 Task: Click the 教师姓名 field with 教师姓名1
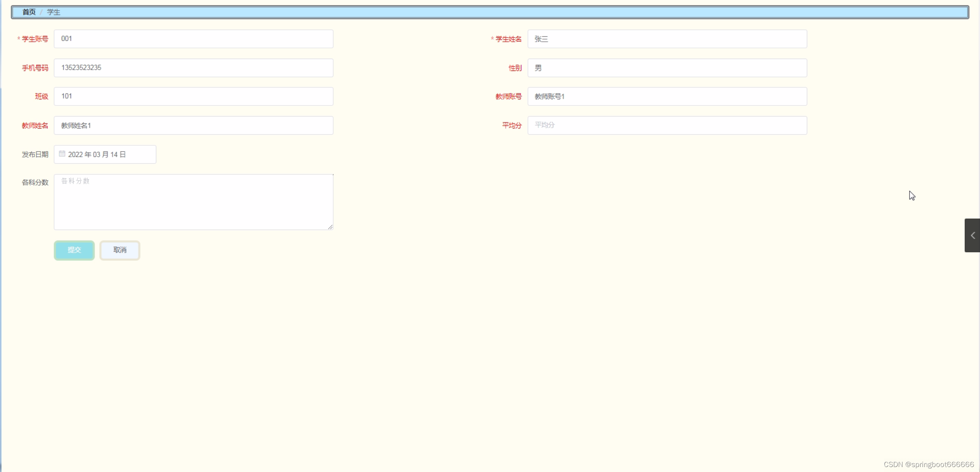tap(193, 125)
